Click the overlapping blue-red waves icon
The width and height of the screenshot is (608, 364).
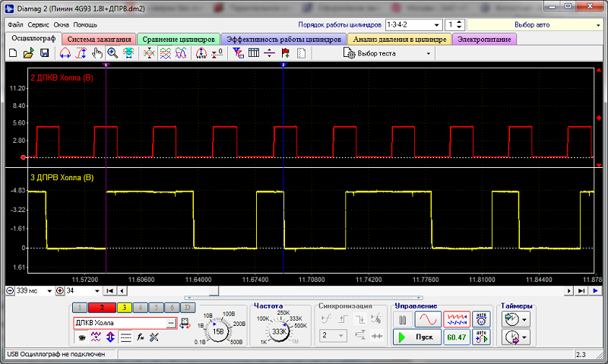[x=181, y=53]
